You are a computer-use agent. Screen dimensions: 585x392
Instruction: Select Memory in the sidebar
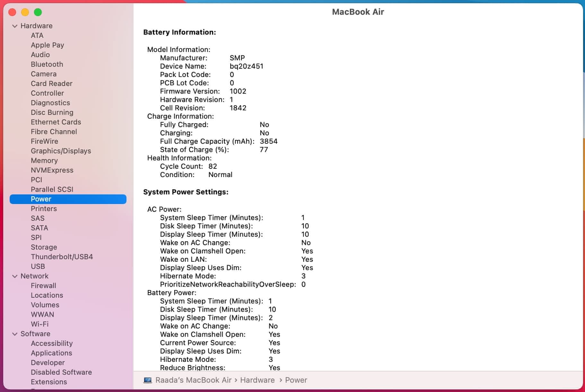(44, 160)
